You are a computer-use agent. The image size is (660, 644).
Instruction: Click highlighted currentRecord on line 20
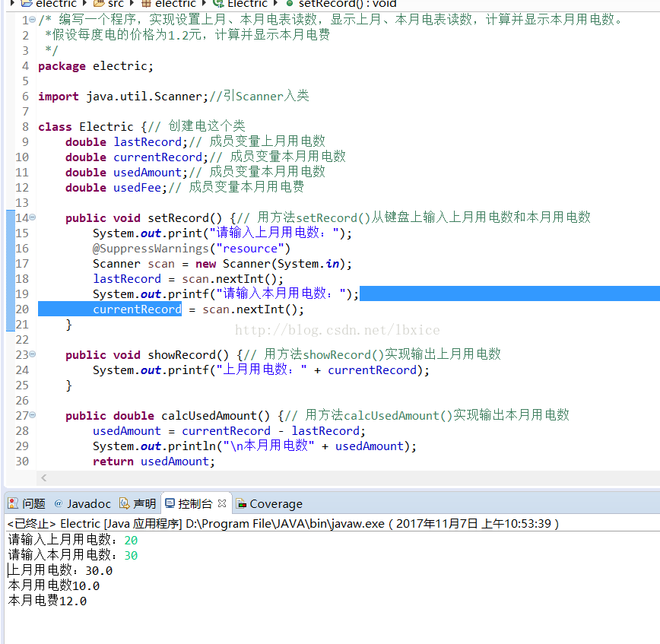click(x=137, y=309)
